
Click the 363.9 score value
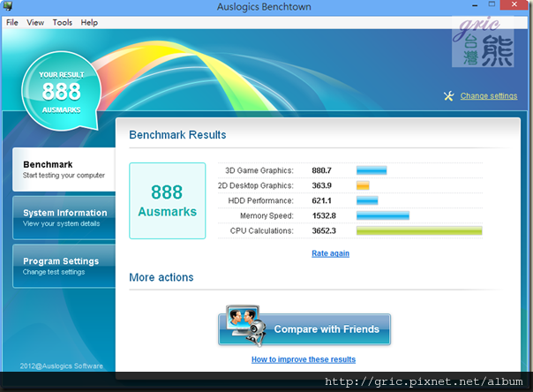321,185
